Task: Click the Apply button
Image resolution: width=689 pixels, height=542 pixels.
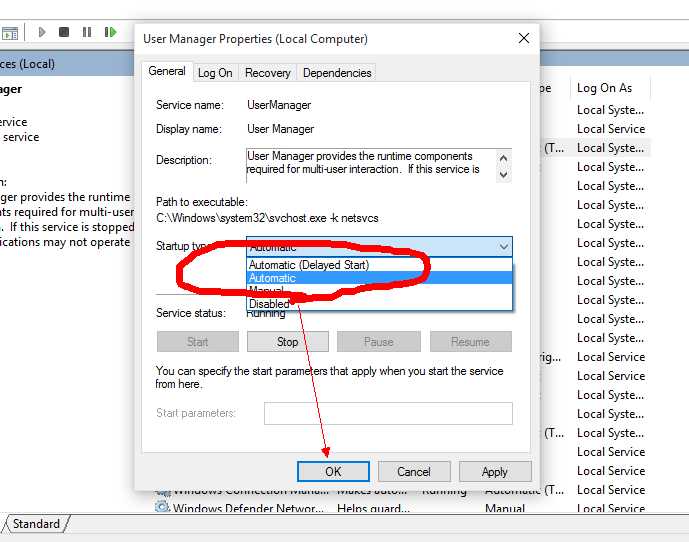Action: point(495,472)
